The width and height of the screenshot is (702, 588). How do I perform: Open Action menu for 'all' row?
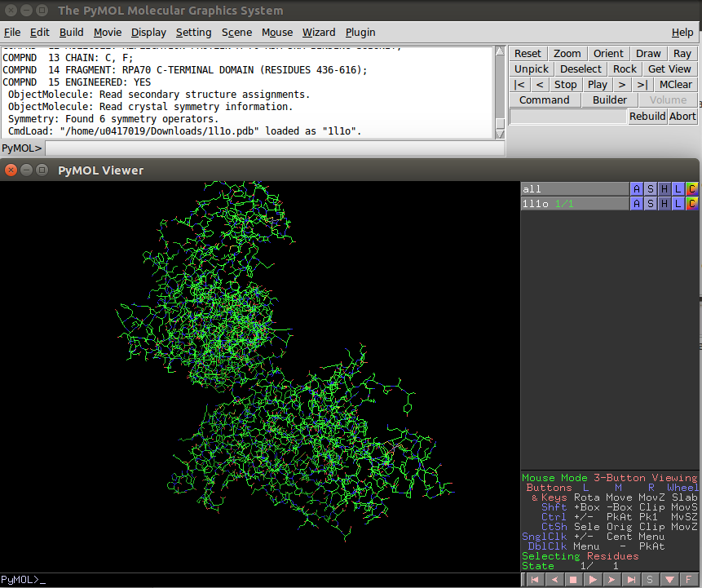(637, 189)
